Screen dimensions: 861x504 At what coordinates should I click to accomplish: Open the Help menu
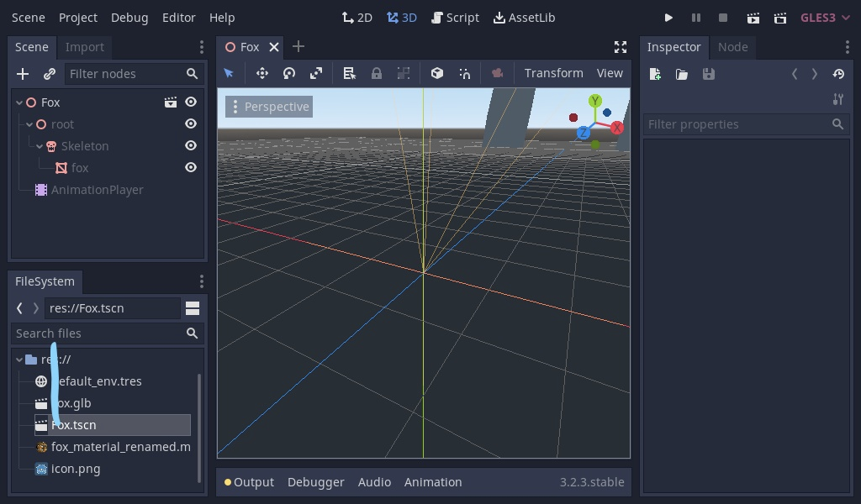pyautogui.click(x=222, y=18)
